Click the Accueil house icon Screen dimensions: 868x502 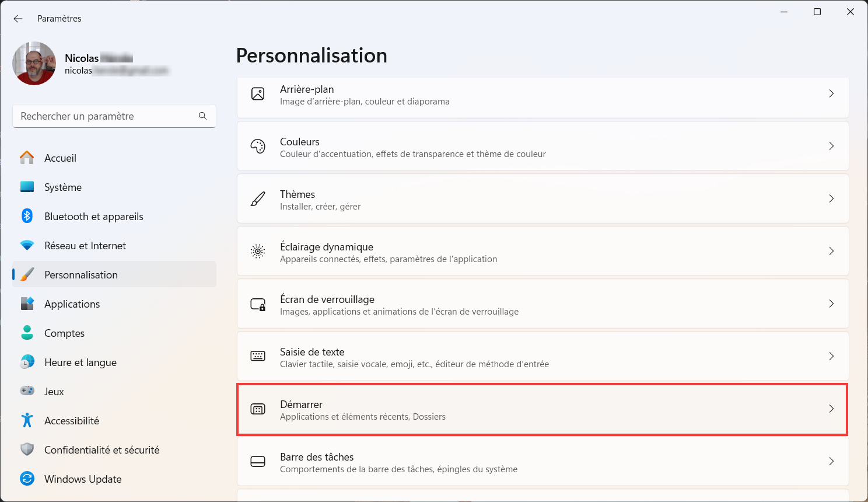pos(27,158)
